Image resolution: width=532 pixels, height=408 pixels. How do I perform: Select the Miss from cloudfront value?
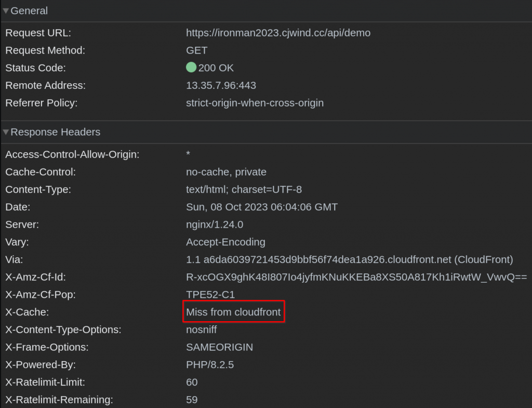point(233,312)
